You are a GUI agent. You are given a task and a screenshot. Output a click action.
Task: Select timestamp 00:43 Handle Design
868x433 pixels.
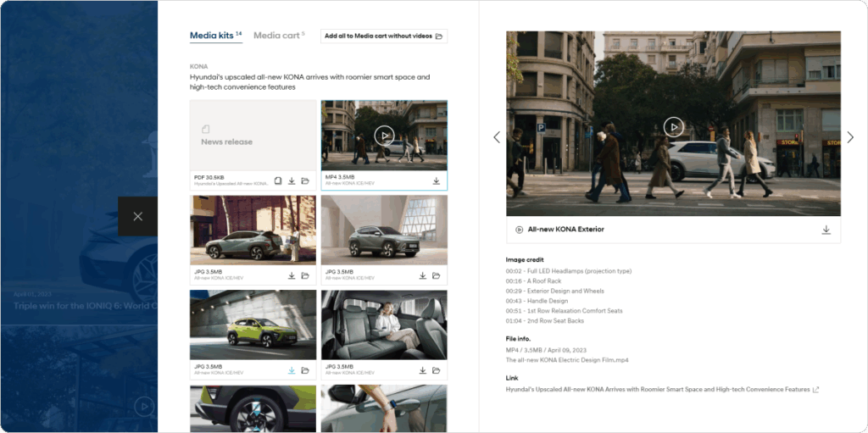[537, 301]
